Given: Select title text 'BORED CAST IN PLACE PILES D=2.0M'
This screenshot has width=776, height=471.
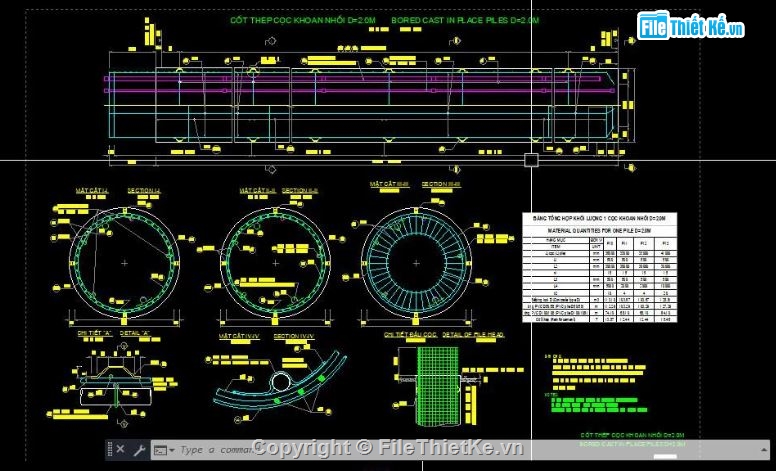Looking at the screenshot, I should pos(465,20).
